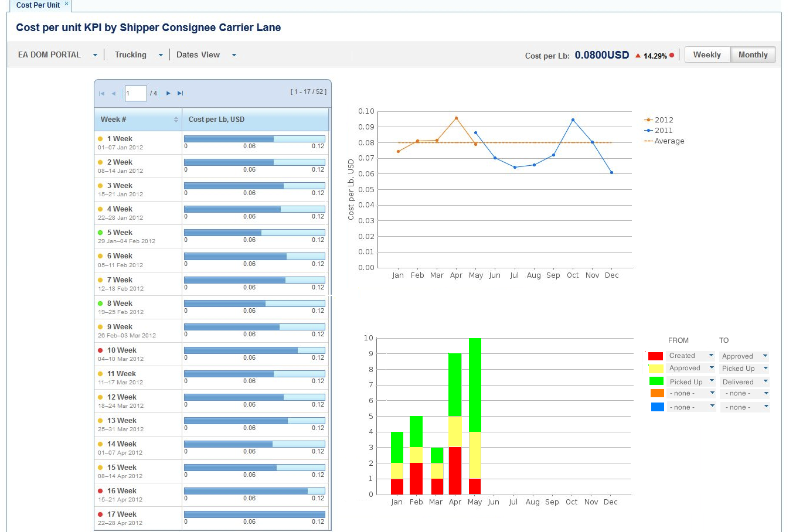796x532 pixels.
Task: Open the FROM Approved dropdown
Action: pyautogui.click(x=691, y=369)
